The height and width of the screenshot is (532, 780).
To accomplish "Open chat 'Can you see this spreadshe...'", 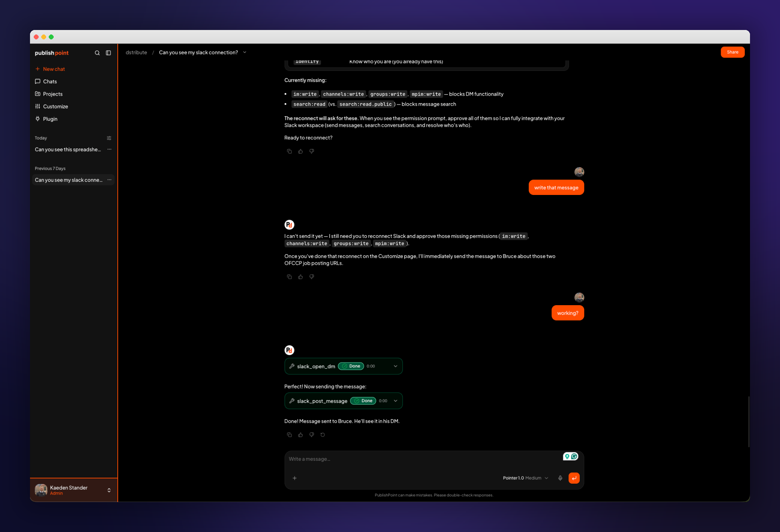I will pos(68,149).
